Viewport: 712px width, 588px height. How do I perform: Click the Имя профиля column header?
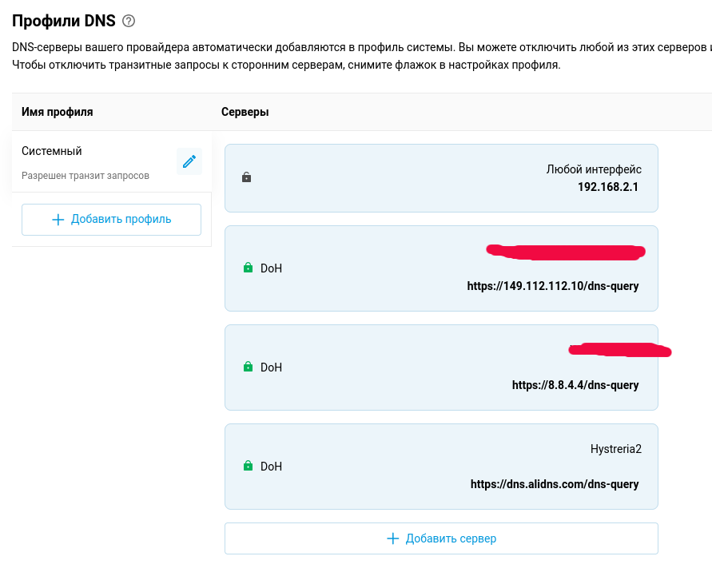coord(58,112)
